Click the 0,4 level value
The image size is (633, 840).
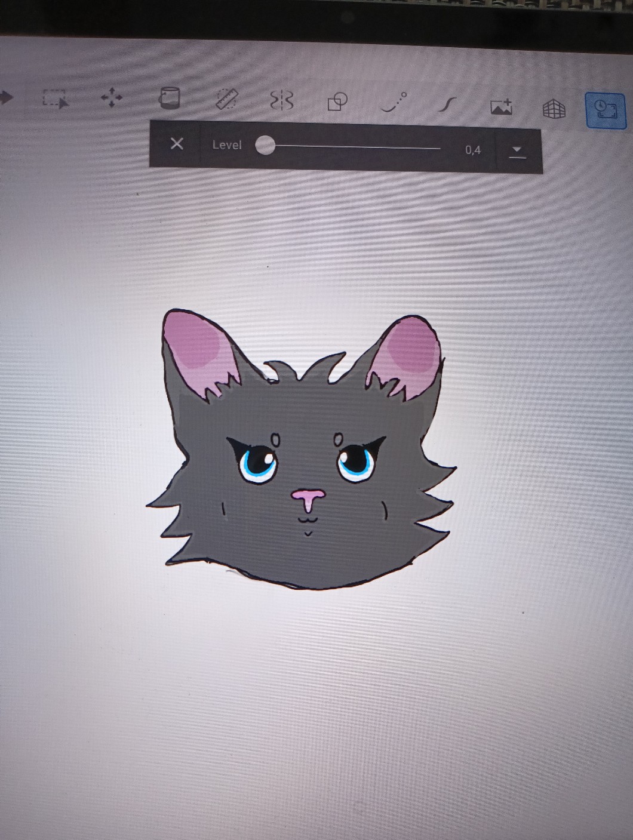(473, 150)
